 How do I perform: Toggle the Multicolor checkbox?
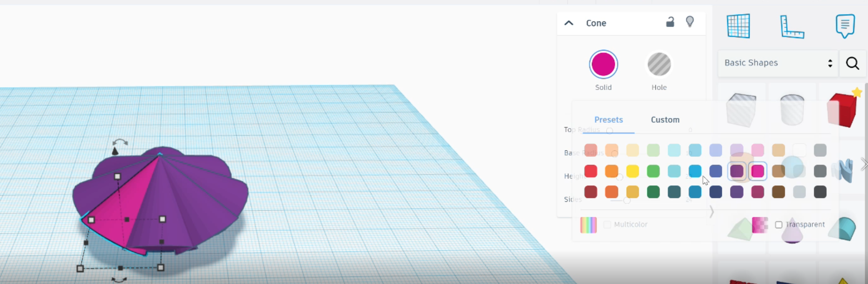tap(607, 225)
